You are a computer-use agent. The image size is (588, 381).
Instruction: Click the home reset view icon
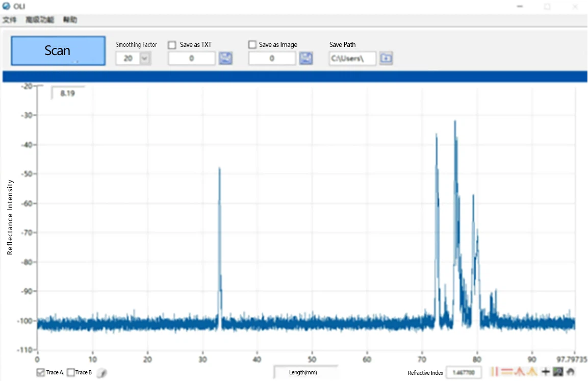pyautogui.click(x=570, y=372)
